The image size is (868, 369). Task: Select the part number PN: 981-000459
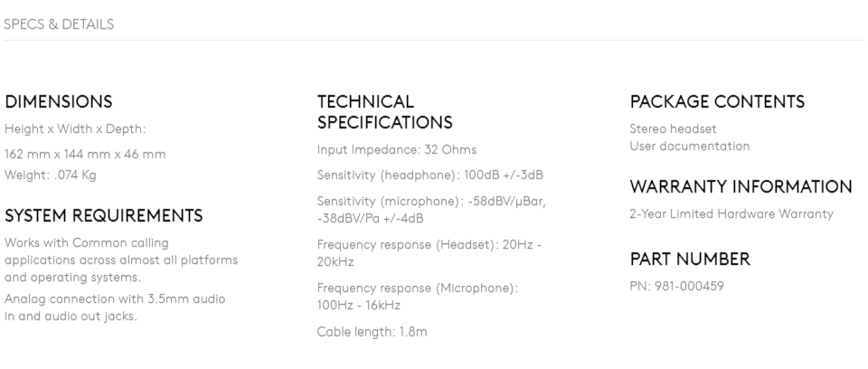677,287
